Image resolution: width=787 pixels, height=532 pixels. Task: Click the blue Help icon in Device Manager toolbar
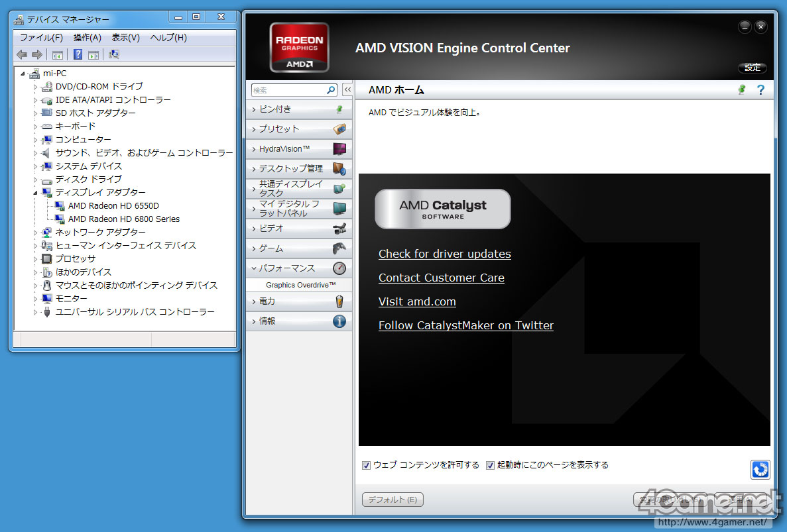tap(78, 54)
